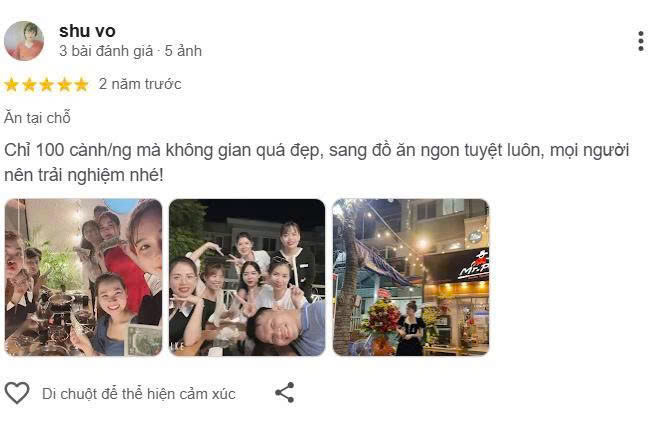Click the line "nên trải nghiệm nhé!"
The image size is (667, 427).
click(84, 175)
